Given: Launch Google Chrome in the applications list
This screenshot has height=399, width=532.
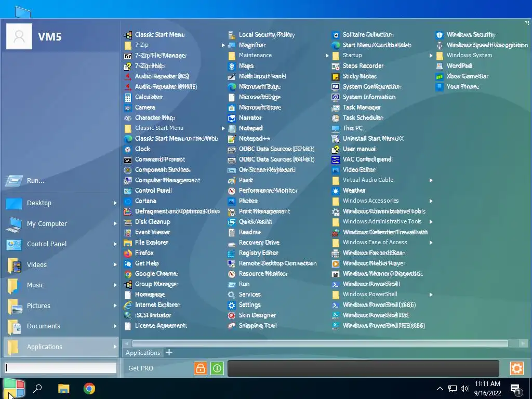Looking at the screenshot, I should coord(151,274).
